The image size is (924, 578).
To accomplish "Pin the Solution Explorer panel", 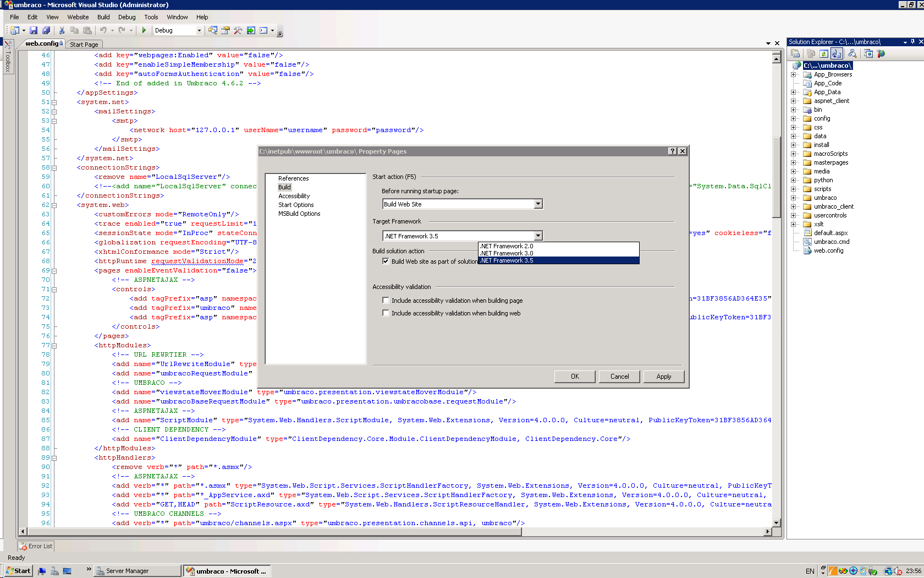I will click(x=912, y=42).
